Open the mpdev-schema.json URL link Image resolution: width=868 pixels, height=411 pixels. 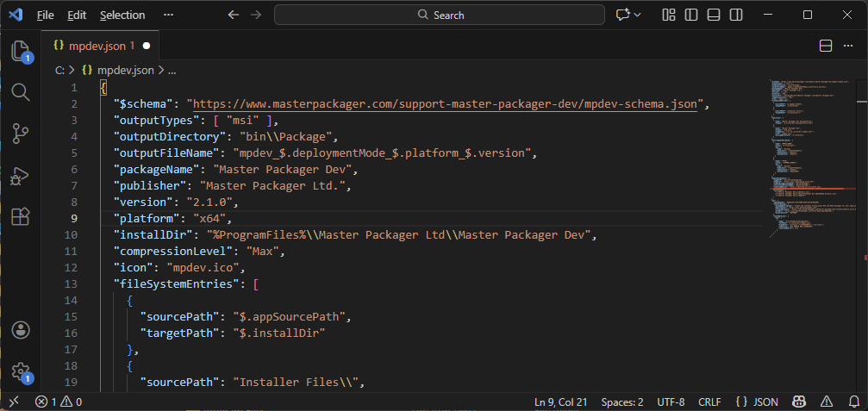(445, 103)
